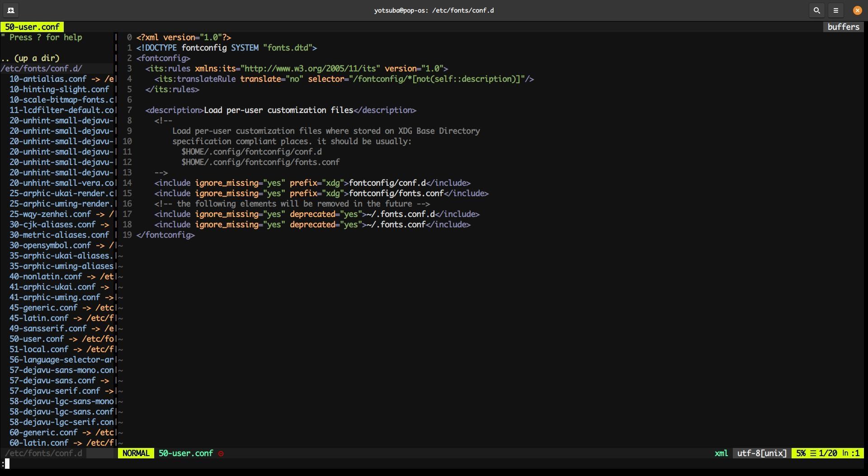868x476 pixels.
Task: Click the buffers label in the tabline
Action: (x=843, y=27)
